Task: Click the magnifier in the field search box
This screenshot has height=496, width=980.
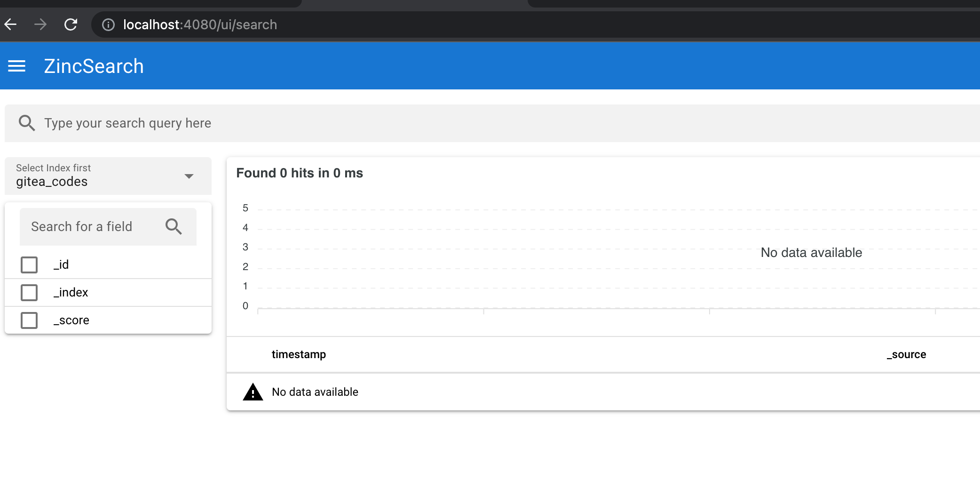Action: tap(174, 226)
